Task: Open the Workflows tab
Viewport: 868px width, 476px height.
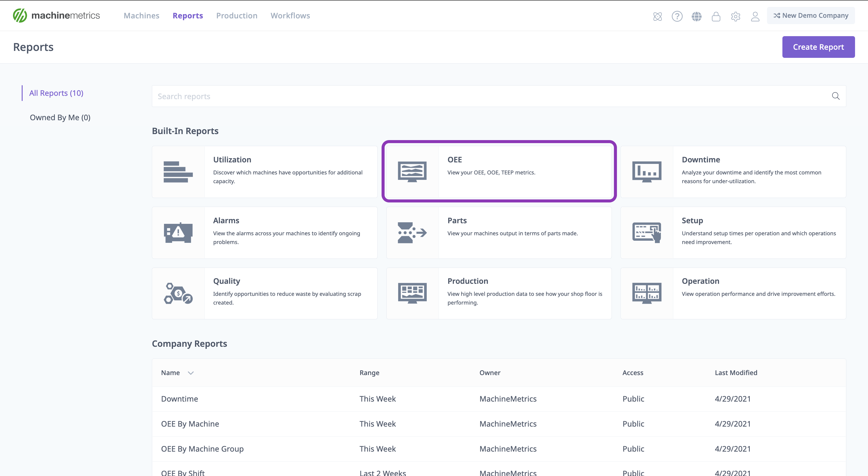Action: tap(290, 15)
